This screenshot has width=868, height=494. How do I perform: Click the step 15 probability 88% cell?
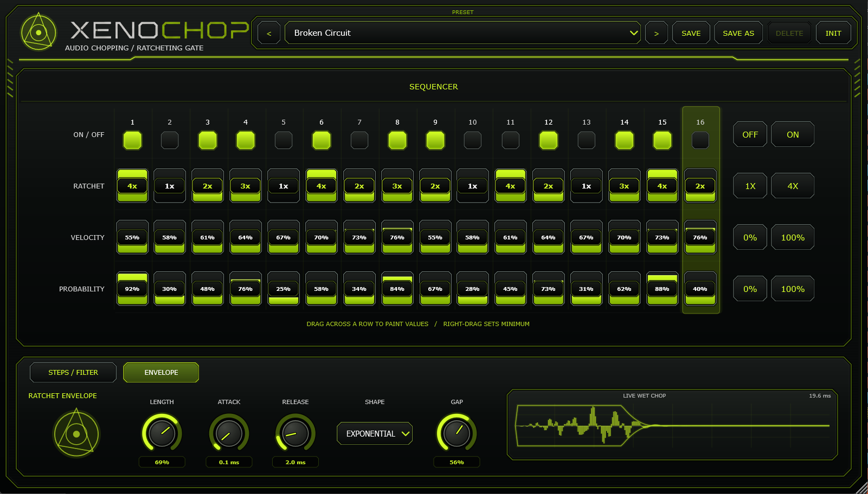tap(662, 289)
